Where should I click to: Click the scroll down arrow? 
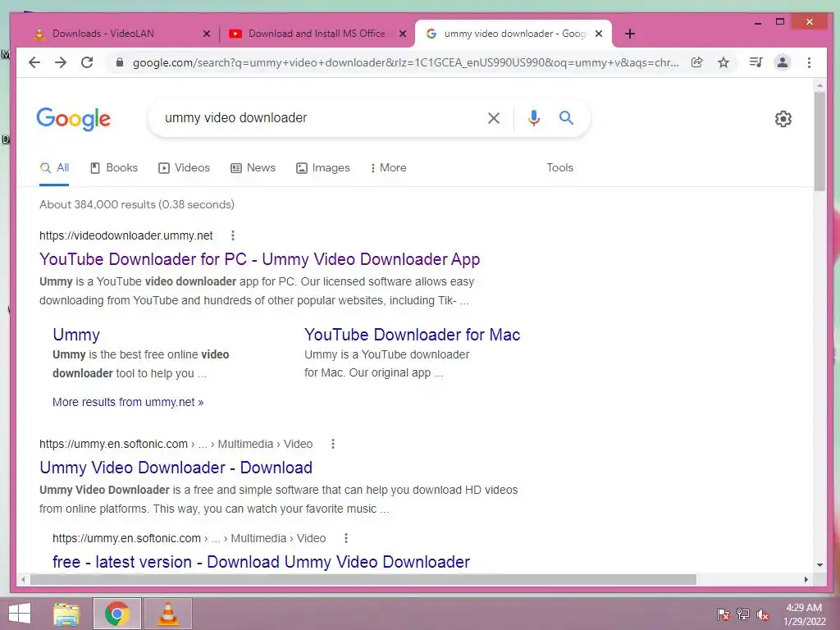(x=819, y=565)
